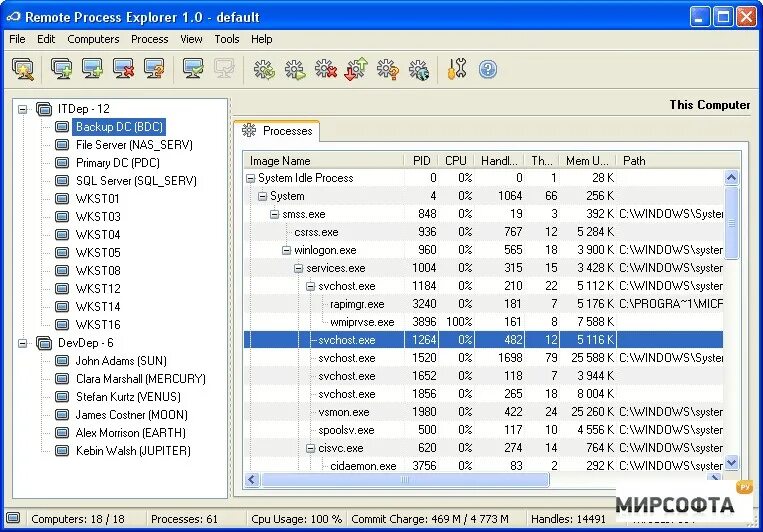
Task: Open the Tools menu
Action: [227, 39]
